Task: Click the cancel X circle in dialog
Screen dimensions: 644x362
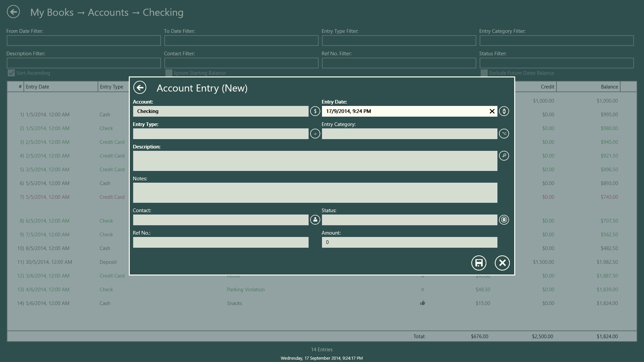Action: pyautogui.click(x=502, y=263)
